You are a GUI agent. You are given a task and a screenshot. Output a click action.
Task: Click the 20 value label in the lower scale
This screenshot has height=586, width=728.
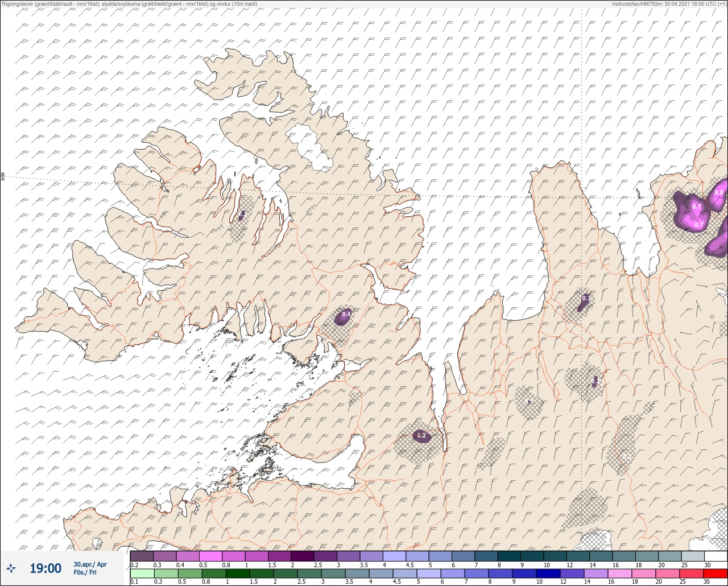(x=659, y=581)
